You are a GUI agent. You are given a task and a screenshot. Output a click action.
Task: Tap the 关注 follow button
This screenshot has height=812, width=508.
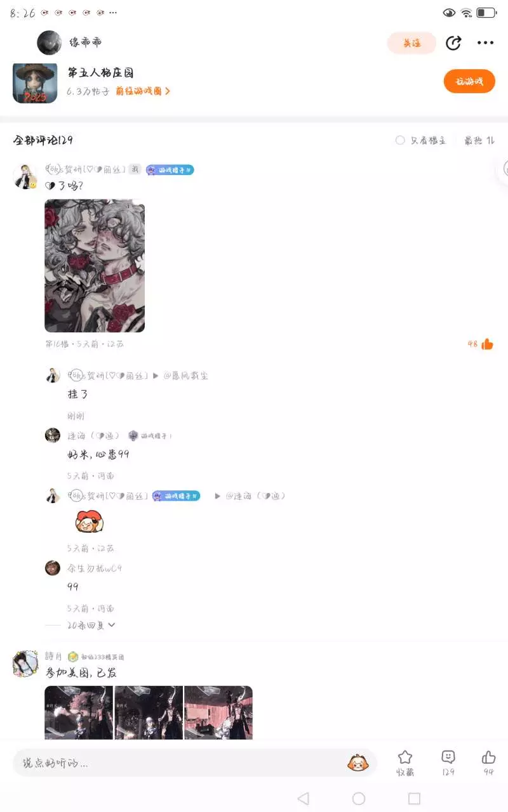click(x=412, y=43)
